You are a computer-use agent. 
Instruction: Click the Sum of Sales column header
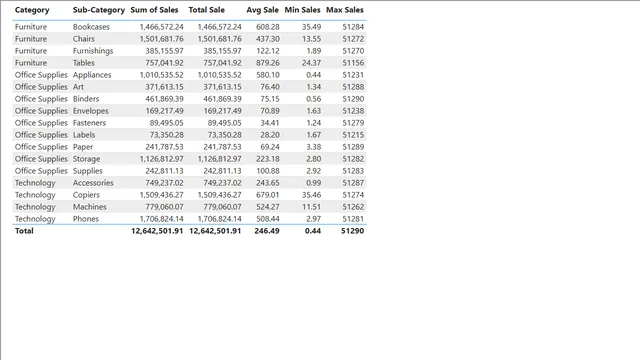[x=154, y=10]
